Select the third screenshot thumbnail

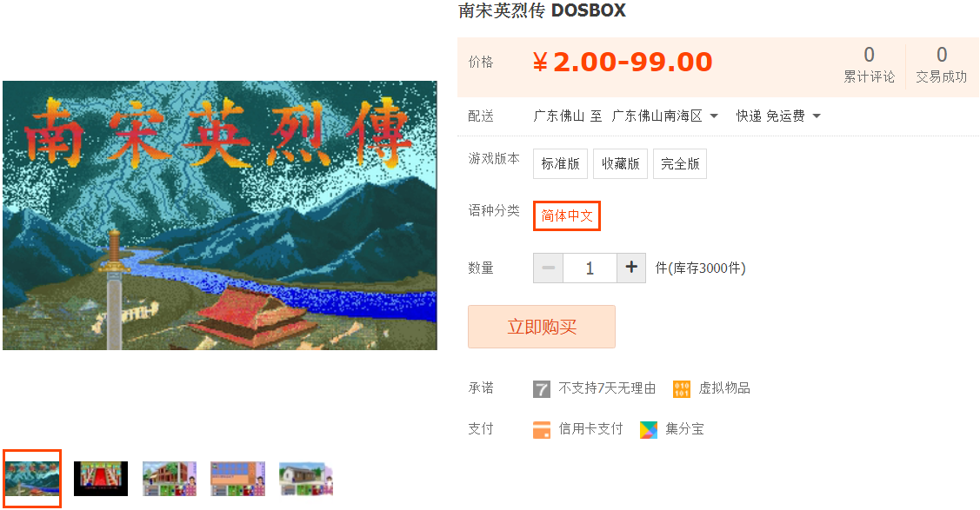(170, 479)
